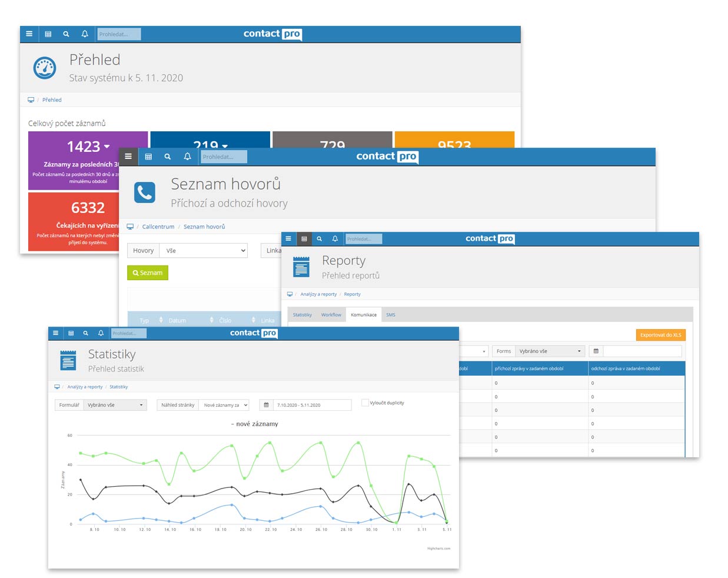
Task: Switch to the SMS tab in Reporty
Action: pyautogui.click(x=390, y=314)
